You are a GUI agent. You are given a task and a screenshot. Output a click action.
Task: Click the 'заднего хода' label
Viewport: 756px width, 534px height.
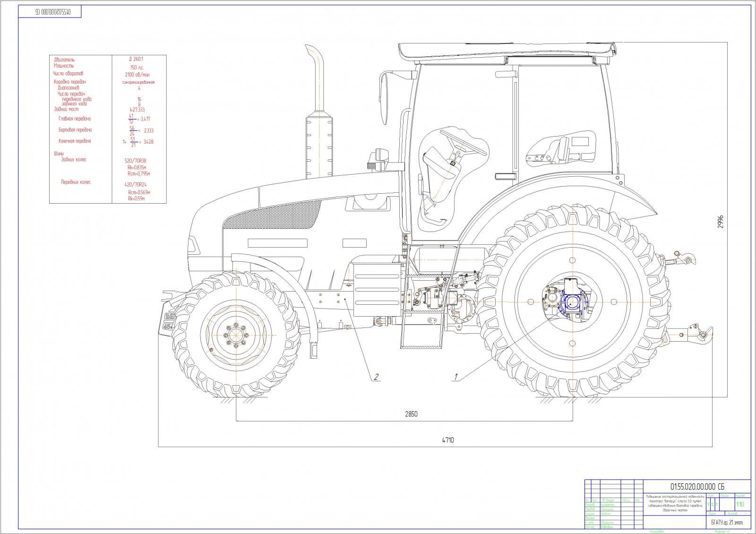pyautogui.click(x=75, y=104)
